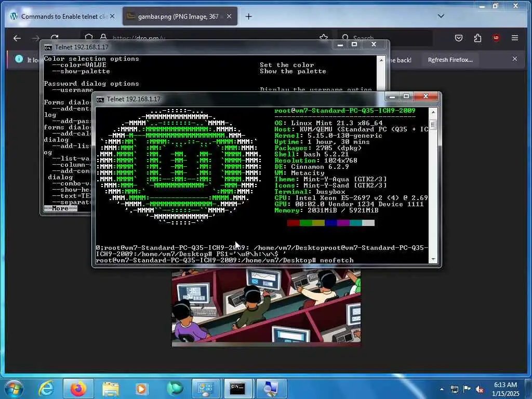This screenshot has width=532, height=399.
Task: Click front Telnet scrollbar up arrow
Action: (433, 112)
